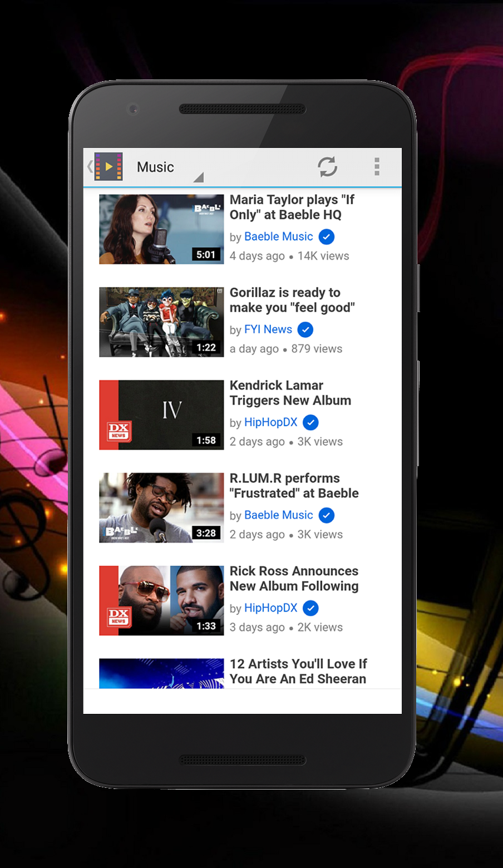Open the FYI News channel link
The height and width of the screenshot is (868, 503).
tap(268, 329)
